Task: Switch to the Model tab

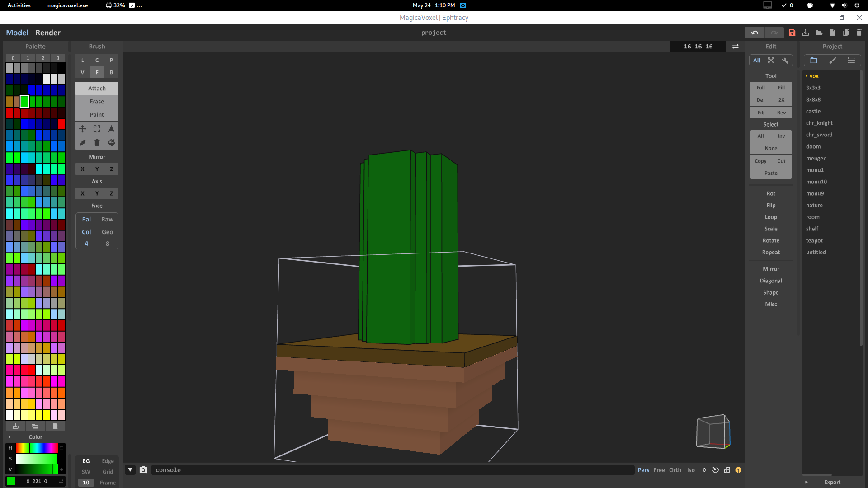Action: (x=17, y=33)
